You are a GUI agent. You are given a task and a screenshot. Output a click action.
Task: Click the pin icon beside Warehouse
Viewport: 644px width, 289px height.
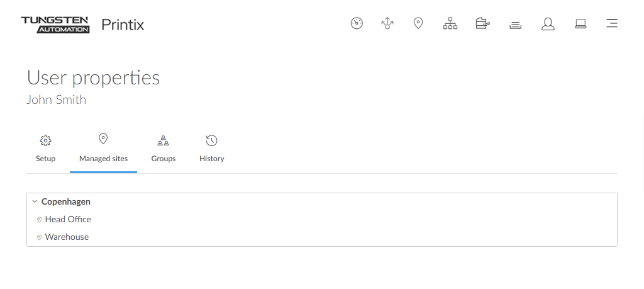(x=39, y=237)
